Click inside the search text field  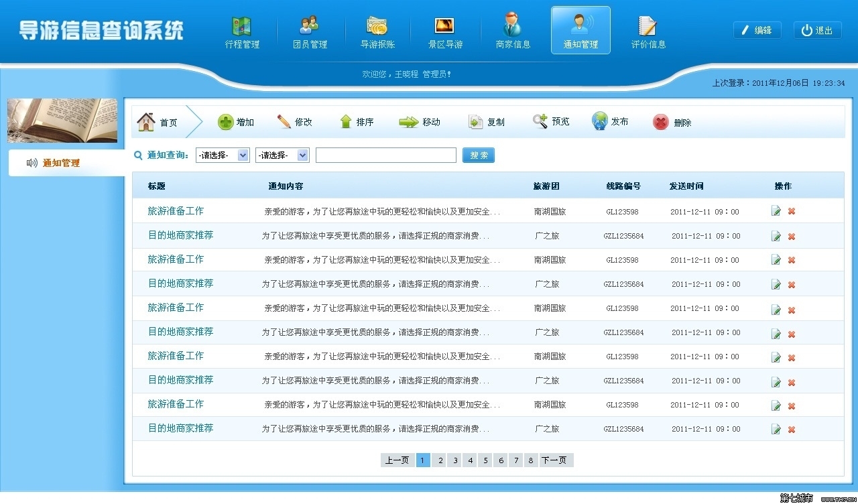coord(385,155)
